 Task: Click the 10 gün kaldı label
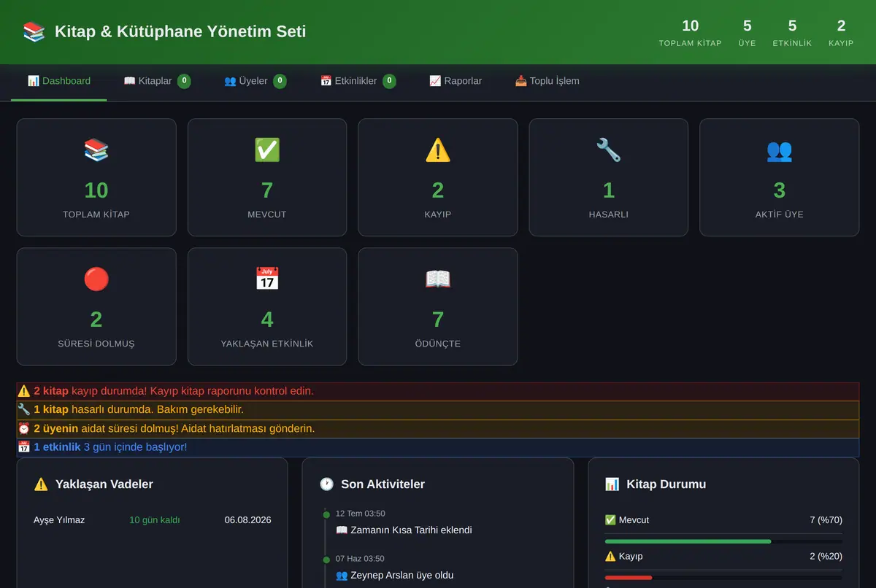tap(155, 520)
